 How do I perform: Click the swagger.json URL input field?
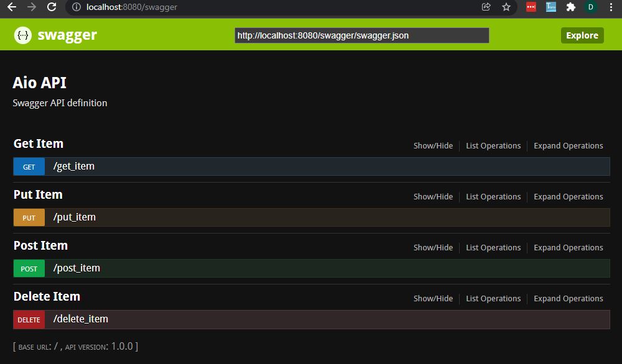pos(361,35)
